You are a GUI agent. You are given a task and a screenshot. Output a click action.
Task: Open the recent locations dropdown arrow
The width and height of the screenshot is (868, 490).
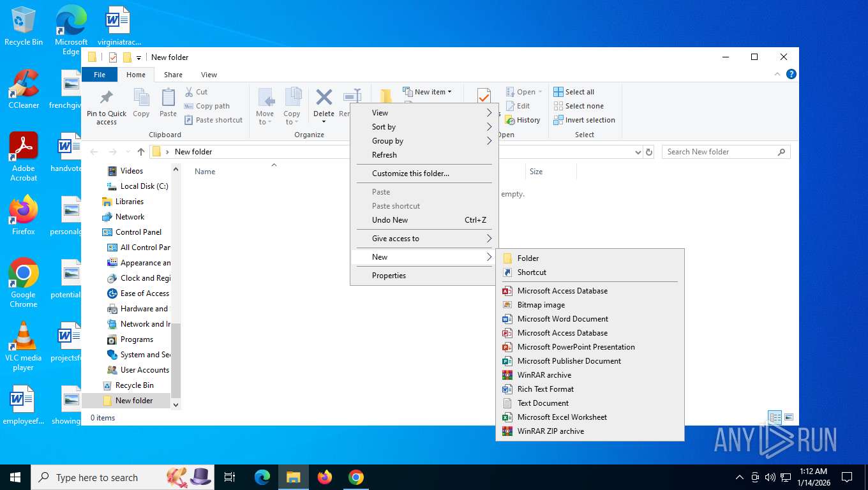[127, 152]
